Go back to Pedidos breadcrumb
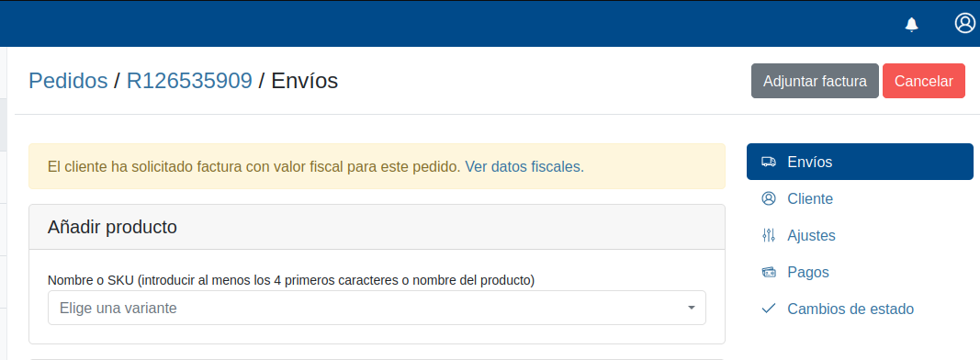 click(x=68, y=81)
